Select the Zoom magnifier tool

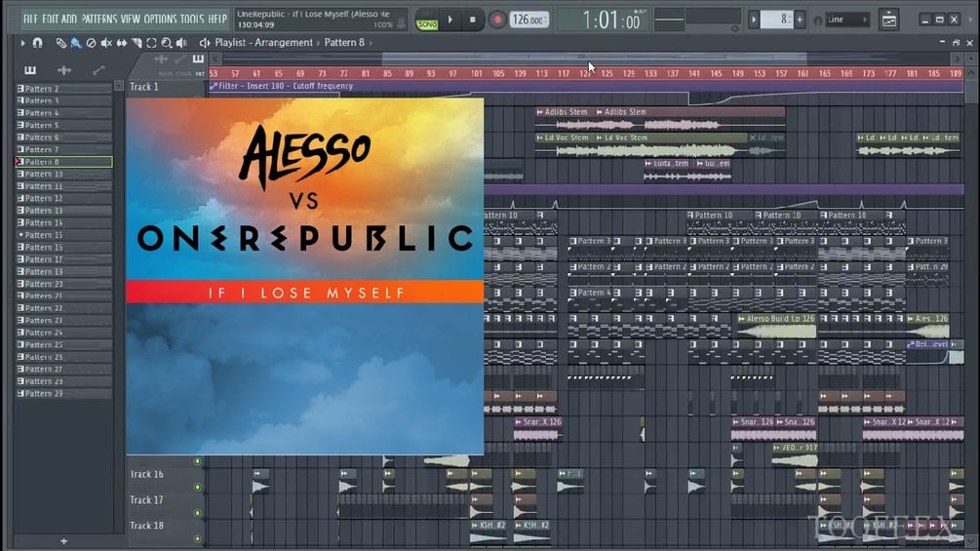pos(166,43)
